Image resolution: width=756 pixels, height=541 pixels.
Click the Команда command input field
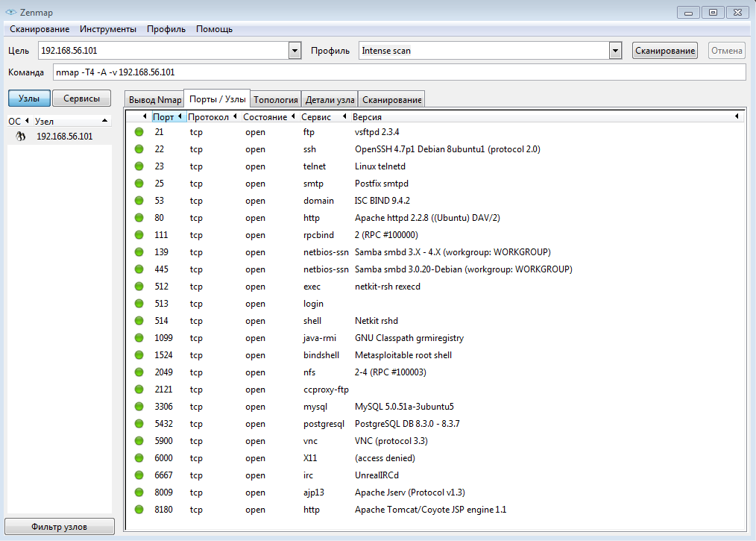(x=399, y=72)
